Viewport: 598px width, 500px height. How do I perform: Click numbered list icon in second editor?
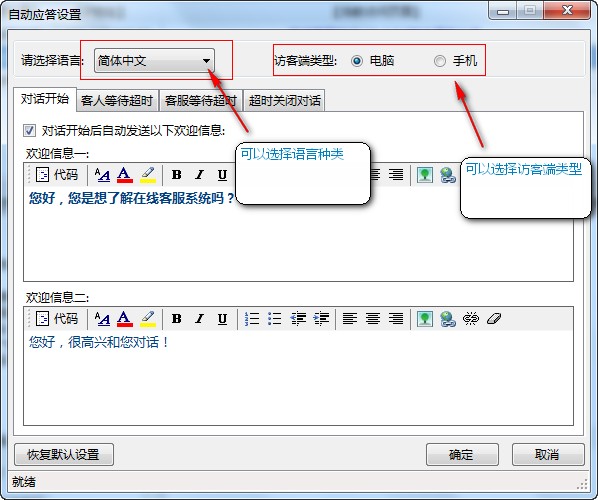(x=252, y=318)
